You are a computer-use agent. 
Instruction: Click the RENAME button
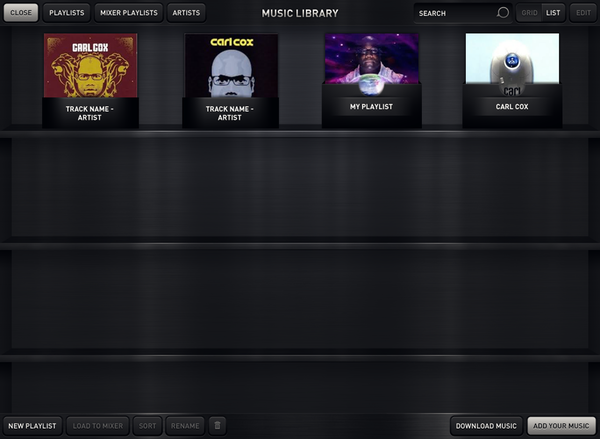pyautogui.click(x=185, y=426)
